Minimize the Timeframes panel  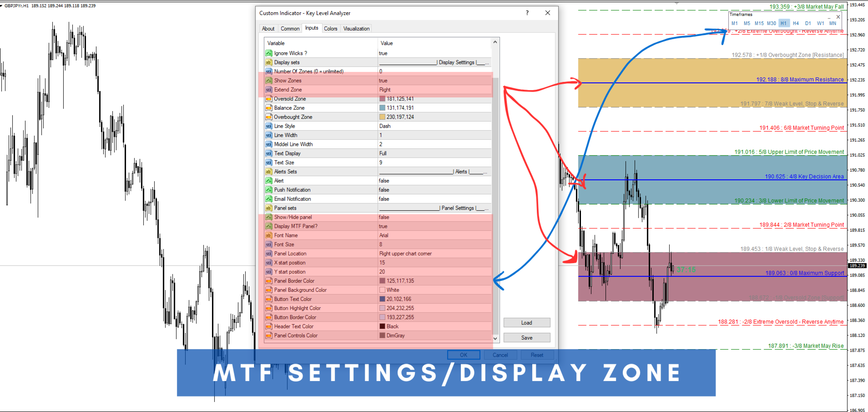829,17
